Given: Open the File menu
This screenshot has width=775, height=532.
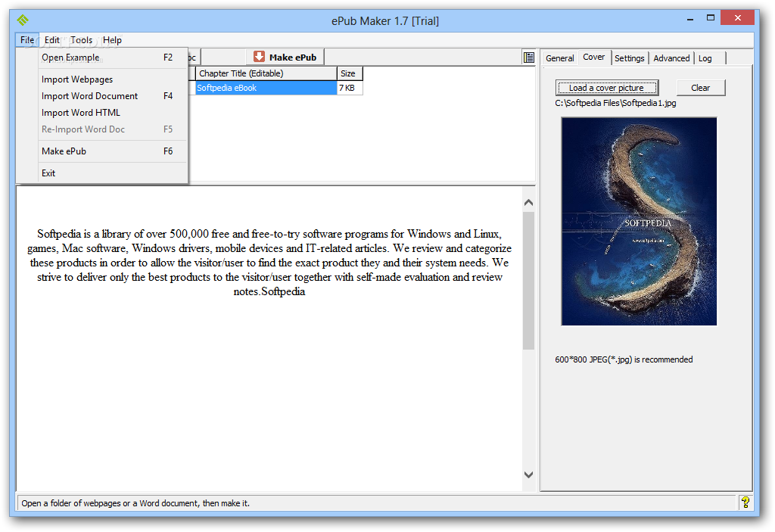Looking at the screenshot, I should pyautogui.click(x=27, y=40).
